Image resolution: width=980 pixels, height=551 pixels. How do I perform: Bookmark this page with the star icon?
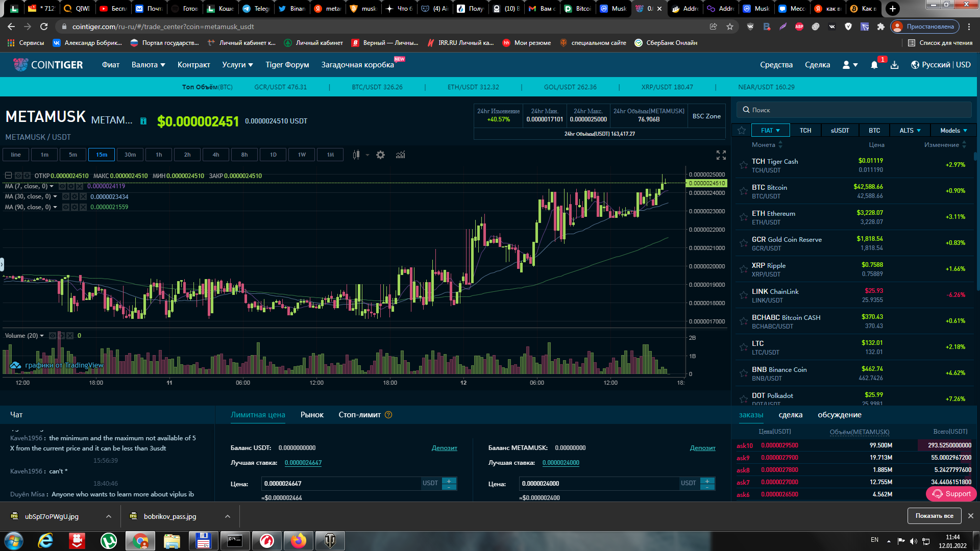tap(730, 27)
